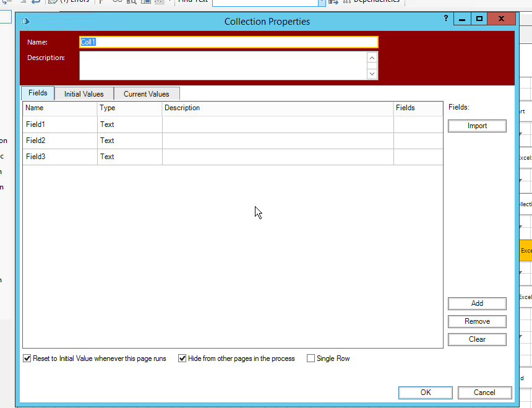Open the Current Values tab
This screenshot has width=532, height=408.
click(x=146, y=94)
